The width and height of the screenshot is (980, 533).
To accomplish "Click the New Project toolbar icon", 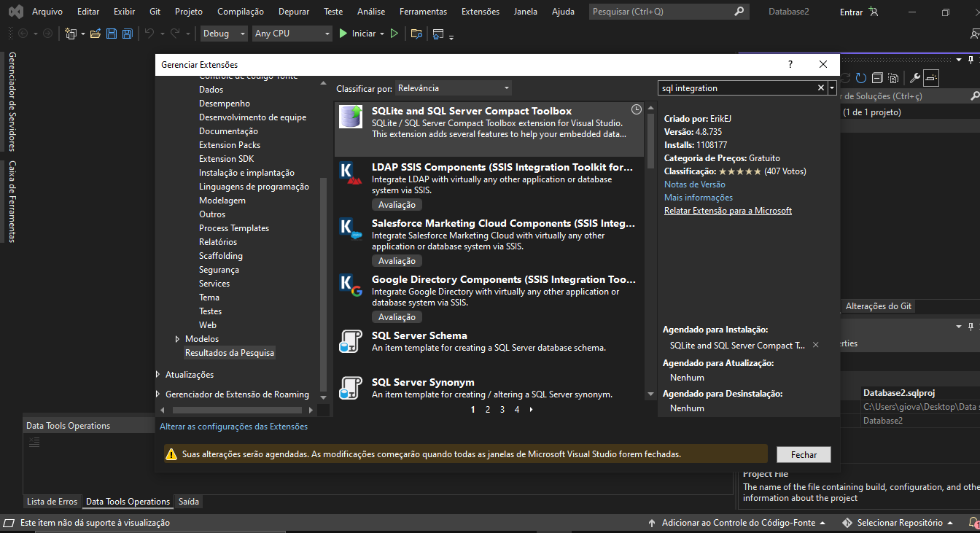I will tap(71, 34).
